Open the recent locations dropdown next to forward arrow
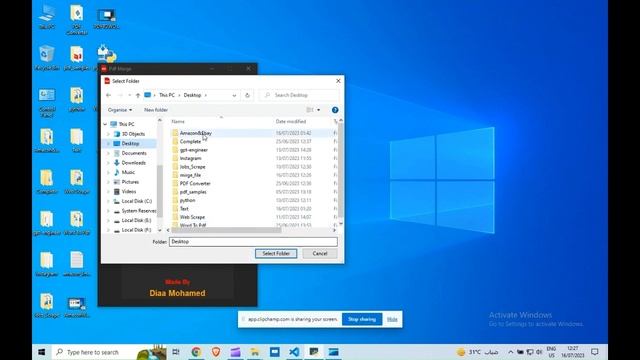The image size is (640, 360). coord(129,95)
